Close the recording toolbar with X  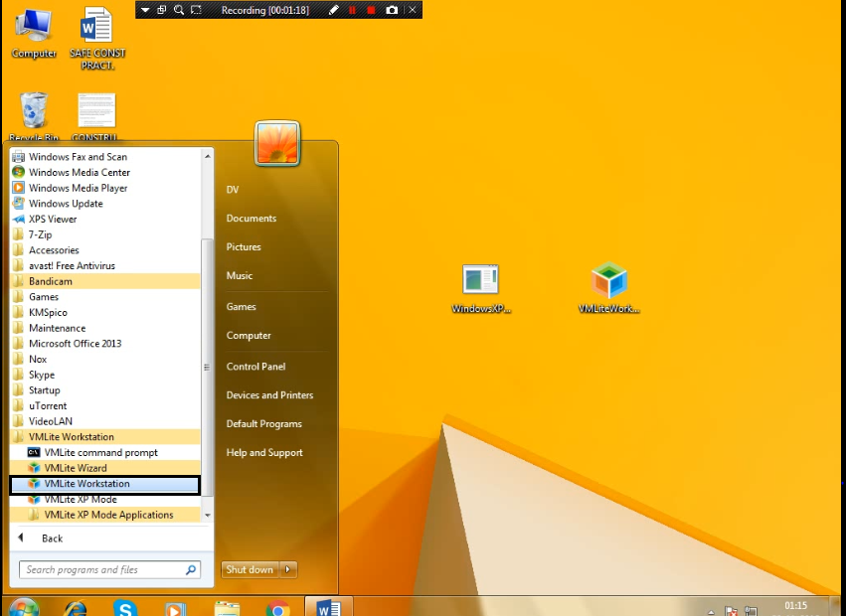[x=413, y=10]
